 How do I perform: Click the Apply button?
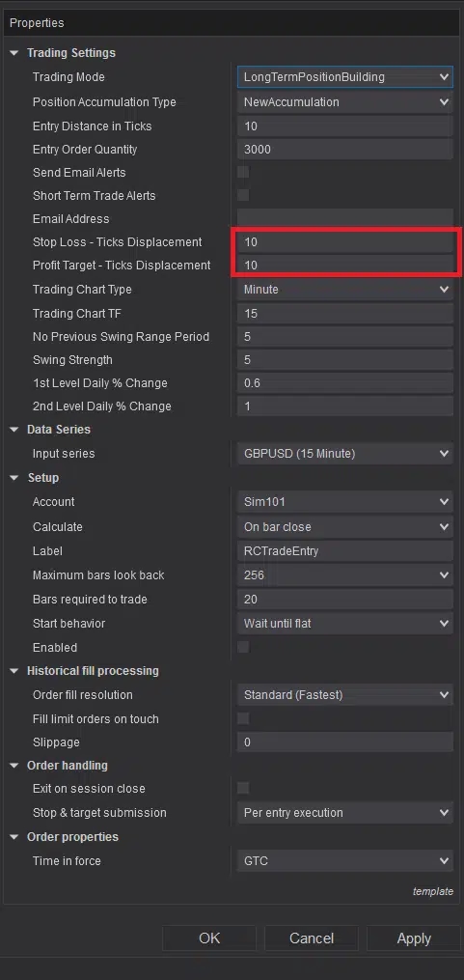(414, 938)
